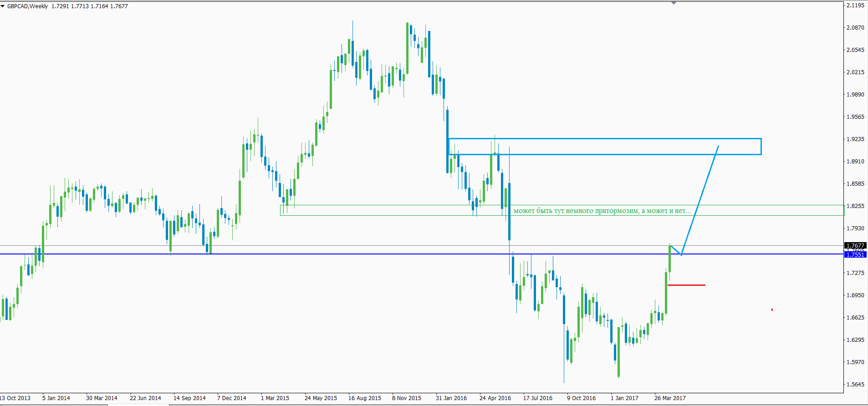Click the 5 Jan 2014 date label
The height and width of the screenshot is (406, 868).
click(56, 398)
